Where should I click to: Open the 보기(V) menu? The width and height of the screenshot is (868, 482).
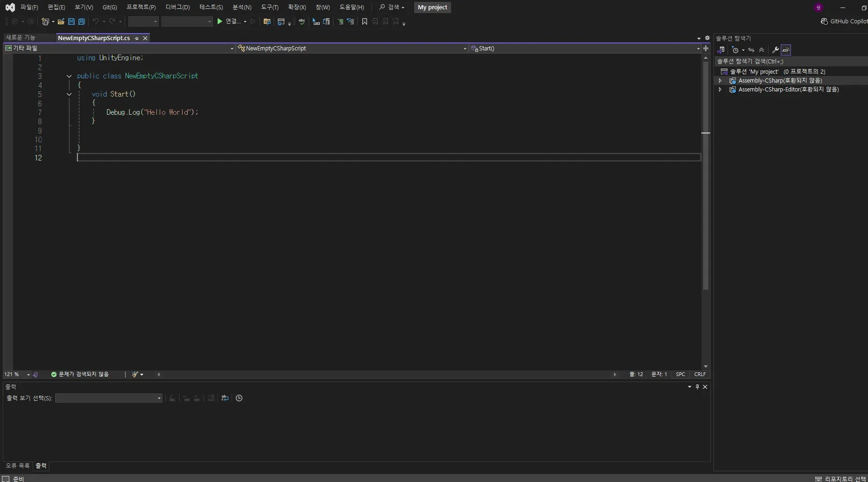tap(84, 7)
